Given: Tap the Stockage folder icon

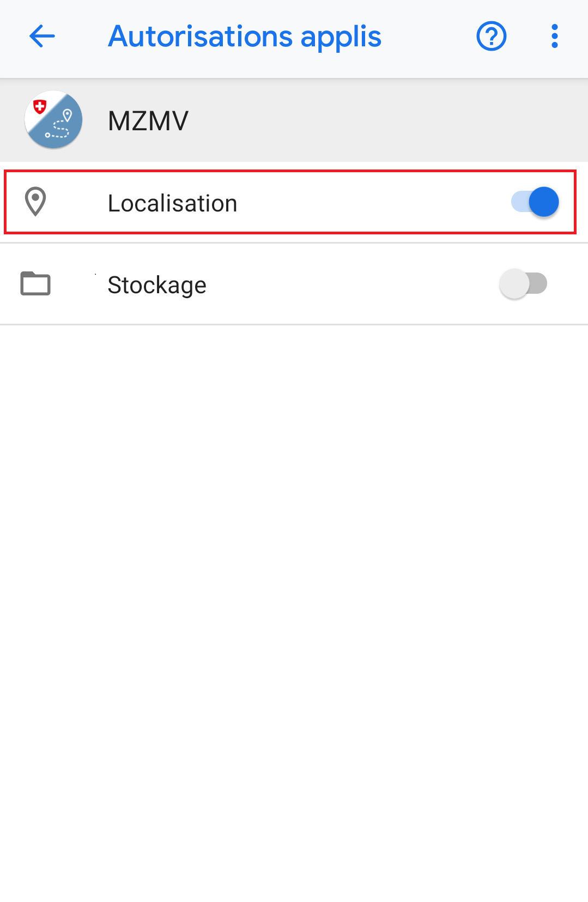Looking at the screenshot, I should coord(35,283).
